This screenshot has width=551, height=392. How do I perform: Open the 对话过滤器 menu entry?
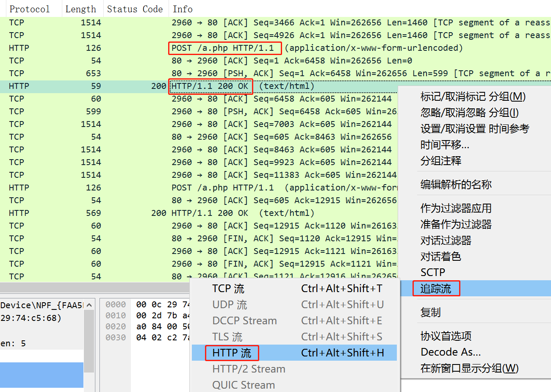(x=446, y=240)
